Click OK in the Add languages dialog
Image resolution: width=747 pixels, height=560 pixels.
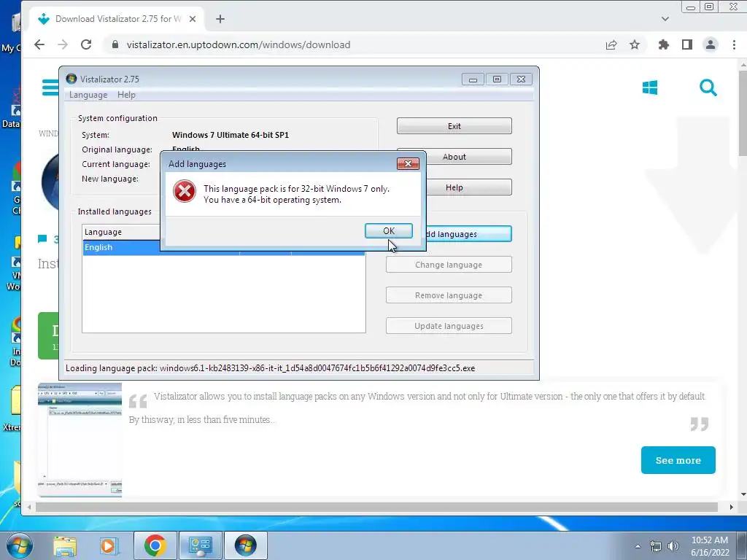(389, 231)
